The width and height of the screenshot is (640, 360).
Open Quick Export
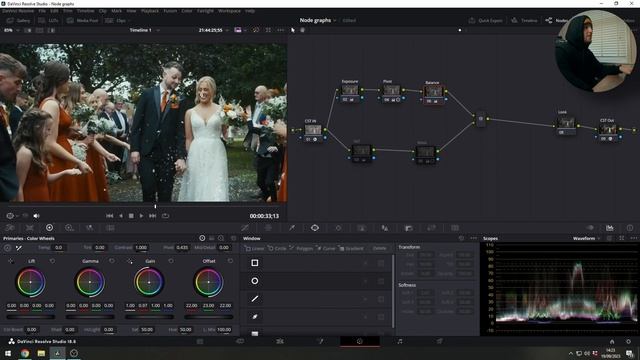pos(486,20)
